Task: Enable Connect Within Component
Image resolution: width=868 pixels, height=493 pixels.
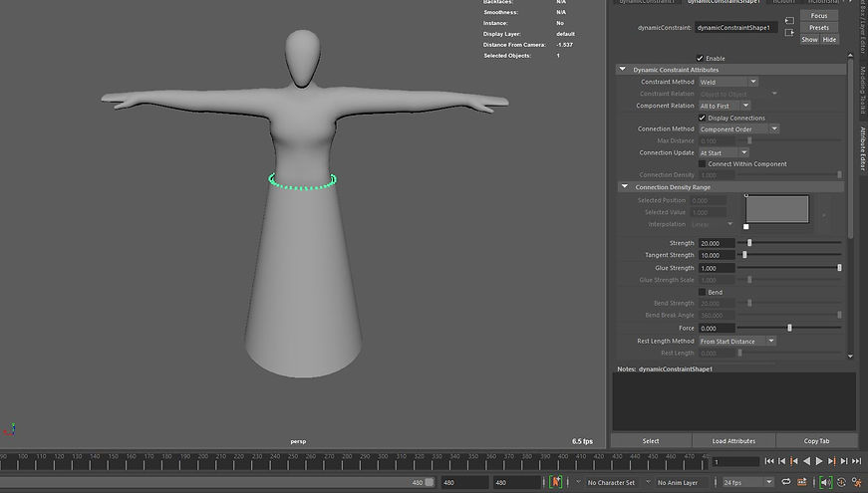Action: click(702, 163)
